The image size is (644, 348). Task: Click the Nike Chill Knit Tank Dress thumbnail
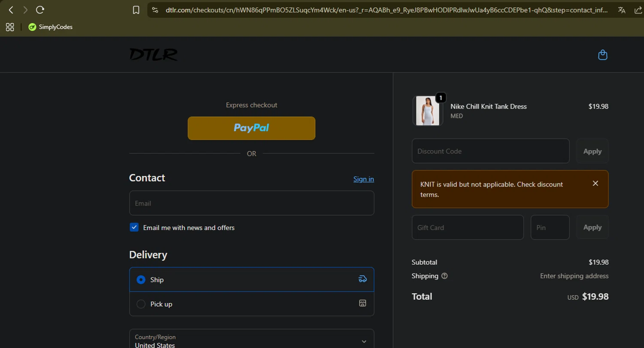428,111
